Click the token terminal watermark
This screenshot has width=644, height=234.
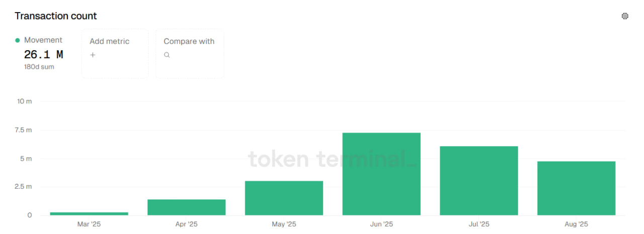(332, 160)
